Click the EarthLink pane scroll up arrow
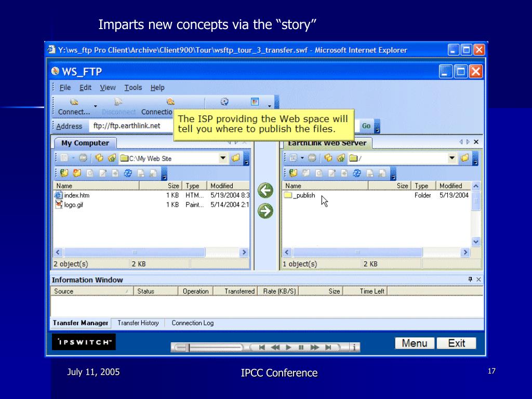The width and height of the screenshot is (532, 399). (476, 186)
